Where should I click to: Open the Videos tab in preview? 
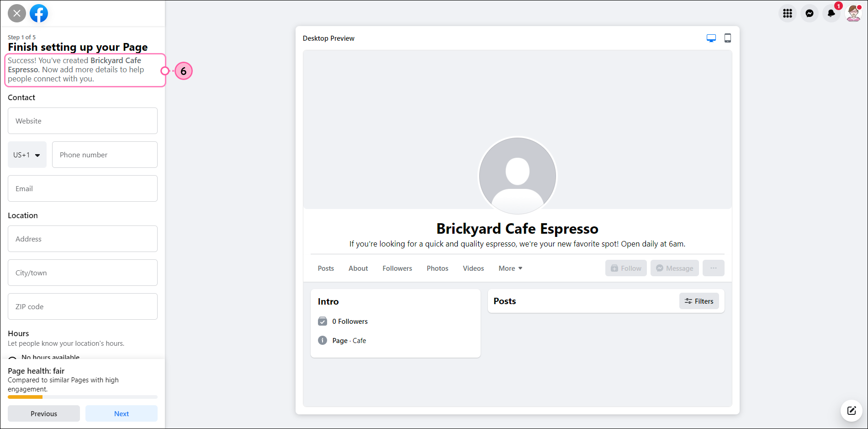tap(473, 268)
